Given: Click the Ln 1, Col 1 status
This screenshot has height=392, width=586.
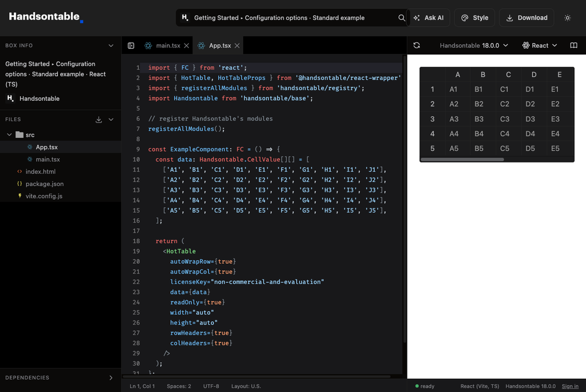Looking at the screenshot, I should coord(142,386).
